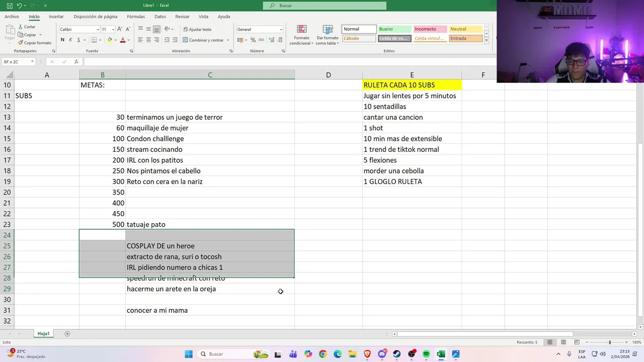Apply the Bueno cell style

tap(394, 29)
